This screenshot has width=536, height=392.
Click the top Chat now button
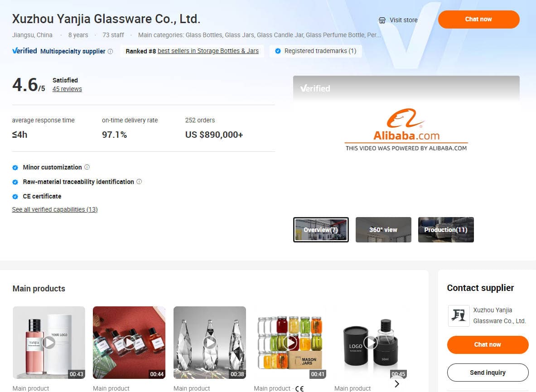(x=479, y=19)
